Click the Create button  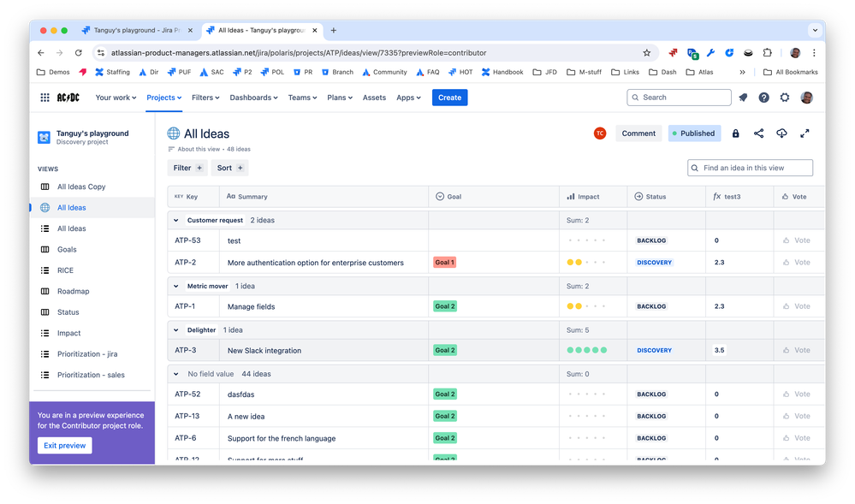pos(449,98)
